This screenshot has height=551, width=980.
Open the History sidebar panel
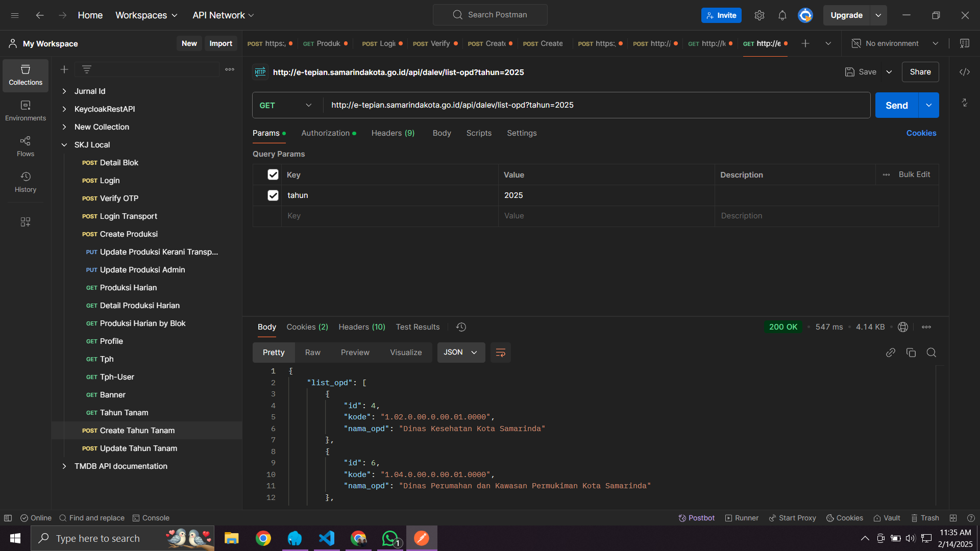25,182
